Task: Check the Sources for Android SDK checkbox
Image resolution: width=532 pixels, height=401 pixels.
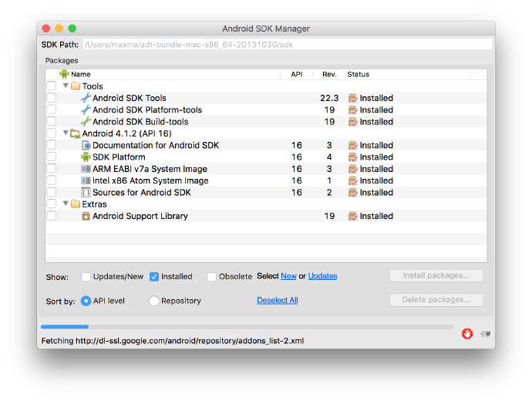Action: coord(51,192)
